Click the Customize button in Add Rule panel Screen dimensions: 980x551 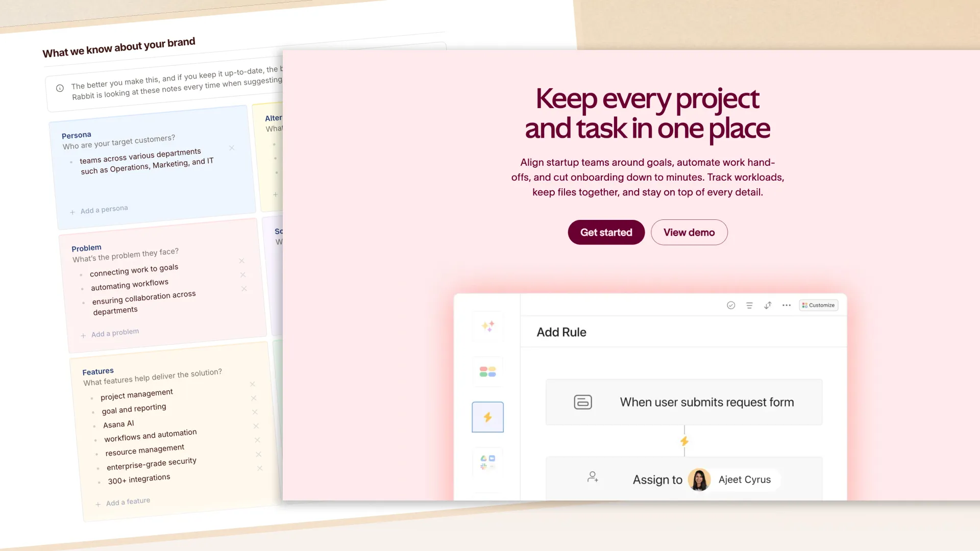pyautogui.click(x=818, y=305)
